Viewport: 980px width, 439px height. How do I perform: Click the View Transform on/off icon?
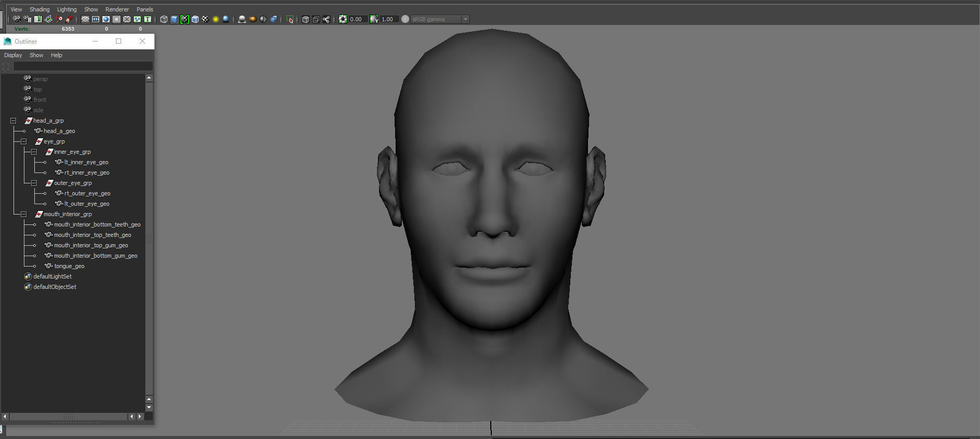[405, 19]
